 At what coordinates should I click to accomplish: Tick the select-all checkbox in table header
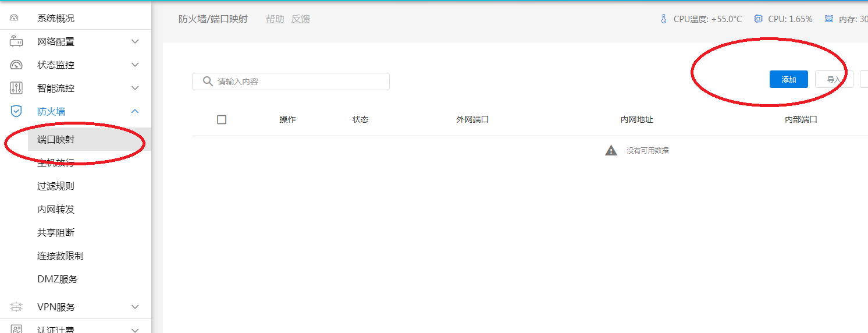222,119
